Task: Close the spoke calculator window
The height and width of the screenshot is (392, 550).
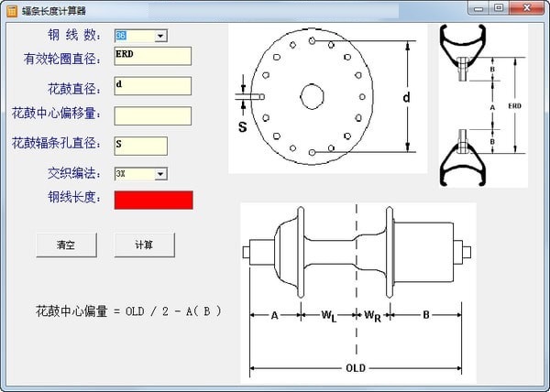Action: [526, 7]
